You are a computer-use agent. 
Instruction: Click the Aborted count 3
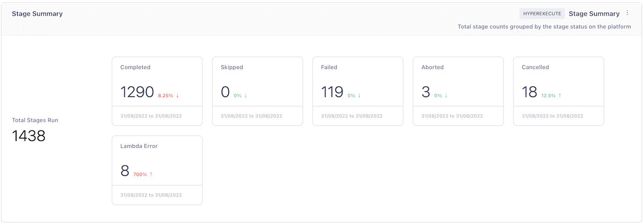click(x=426, y=93)
